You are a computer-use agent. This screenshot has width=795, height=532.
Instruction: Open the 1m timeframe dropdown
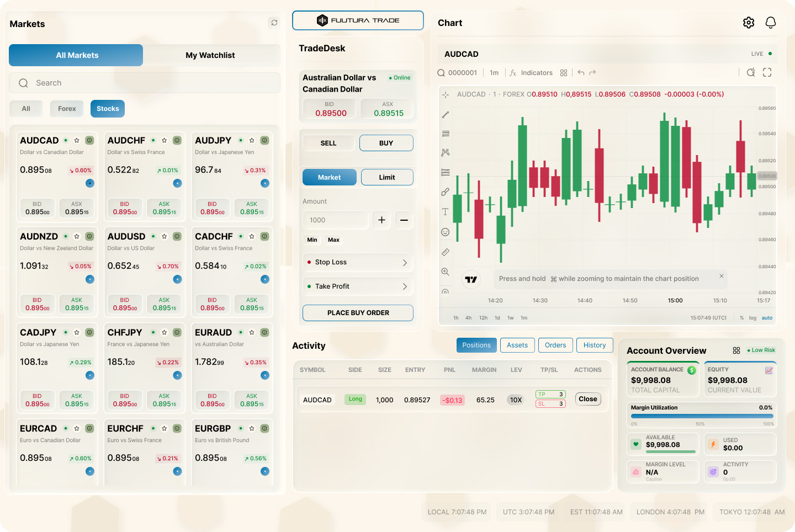pos(494,73)
